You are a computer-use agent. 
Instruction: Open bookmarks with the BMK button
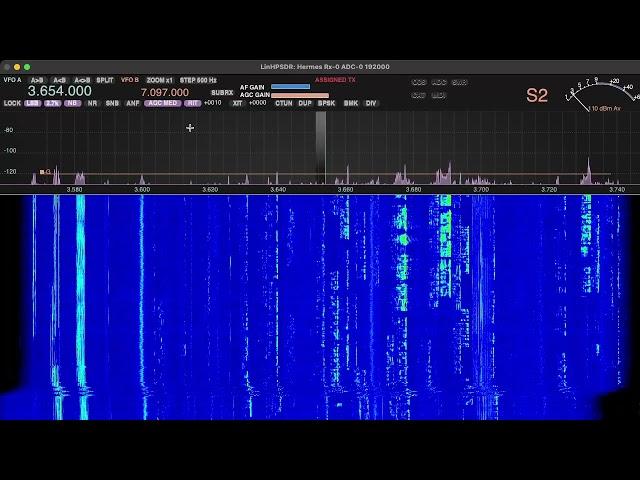point(351,103)
